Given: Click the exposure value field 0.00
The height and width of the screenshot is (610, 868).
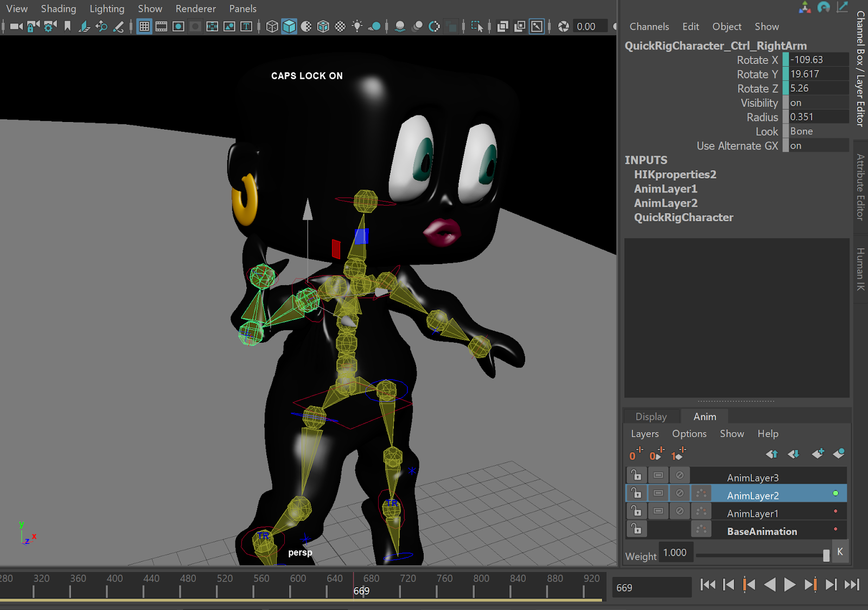Looking at the screenshot, I should click(591, 26).
